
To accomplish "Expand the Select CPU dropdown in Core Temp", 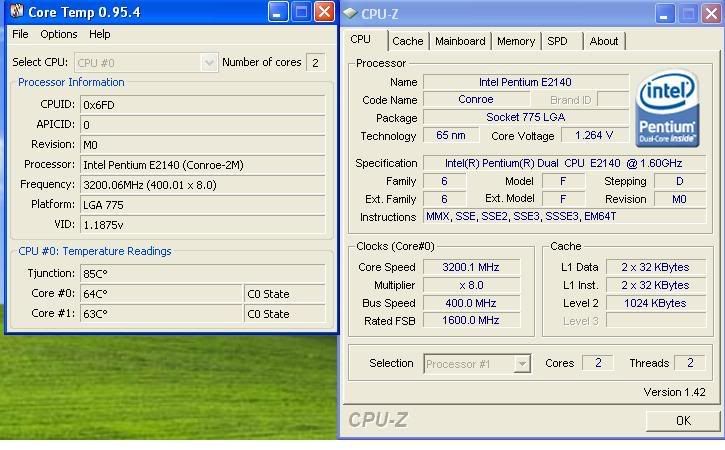I will click(209, 62).
